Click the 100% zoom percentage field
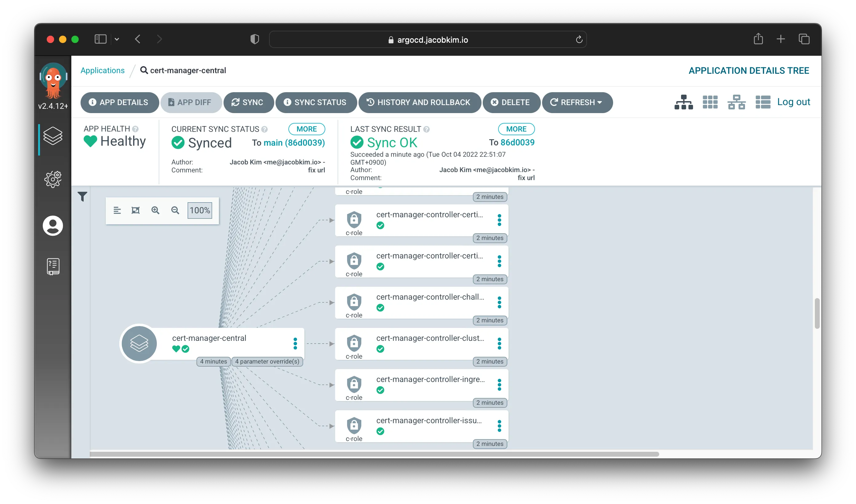The width and height of the screenshot is (856, 504). tap(199, 210)
